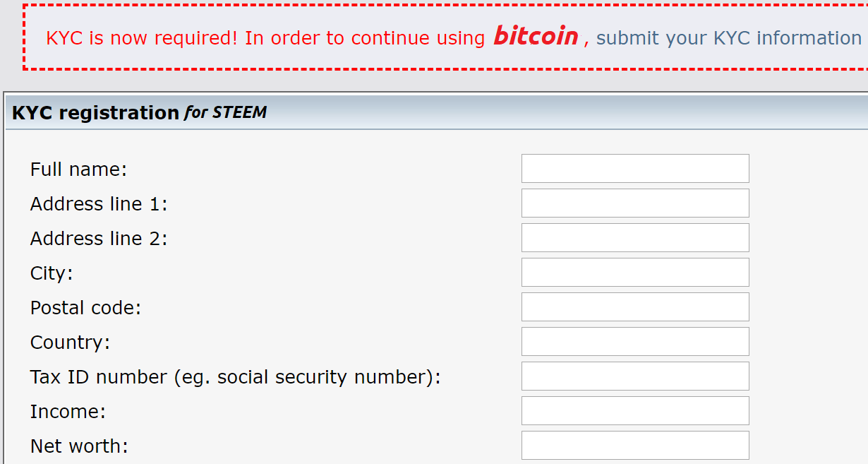This screenshot has height=464, width=868.
Task: Click the 'City:' label text
Action: 52,273
